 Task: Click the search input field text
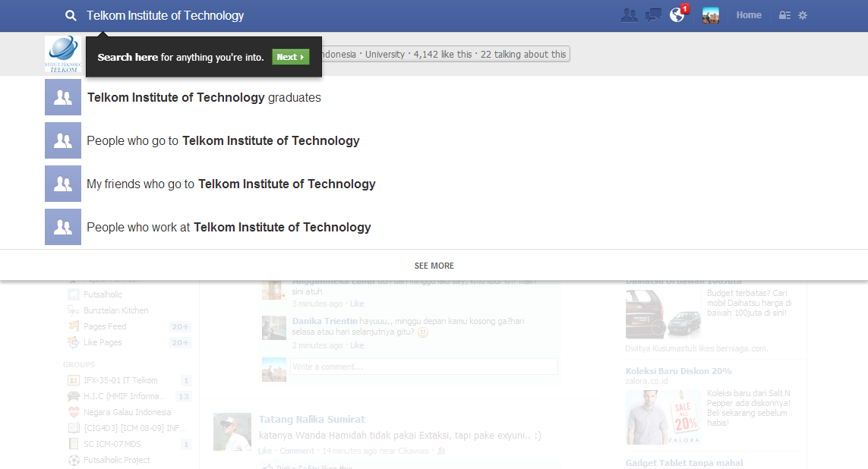[165, 15]
